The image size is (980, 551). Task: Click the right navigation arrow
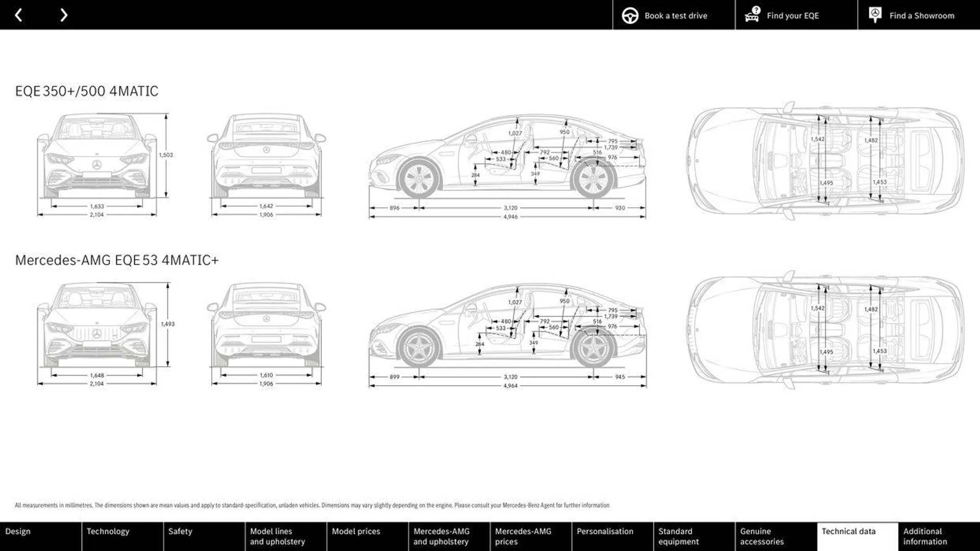[x=64, y=15]
